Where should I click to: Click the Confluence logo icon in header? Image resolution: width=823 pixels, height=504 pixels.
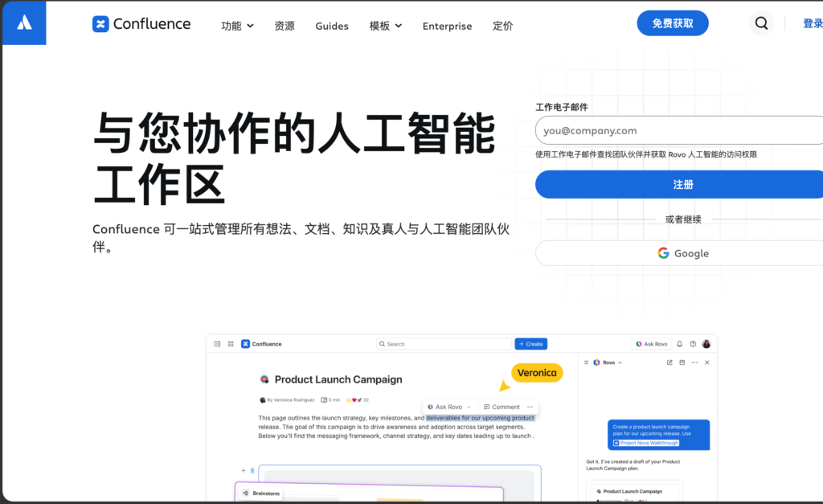point(100,24)
